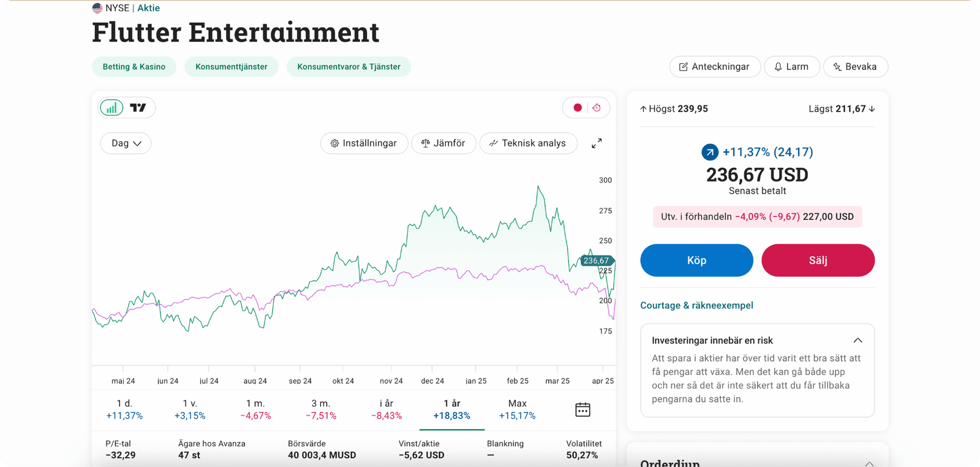Open the Jämför compare tool

[x=443, y=143]
